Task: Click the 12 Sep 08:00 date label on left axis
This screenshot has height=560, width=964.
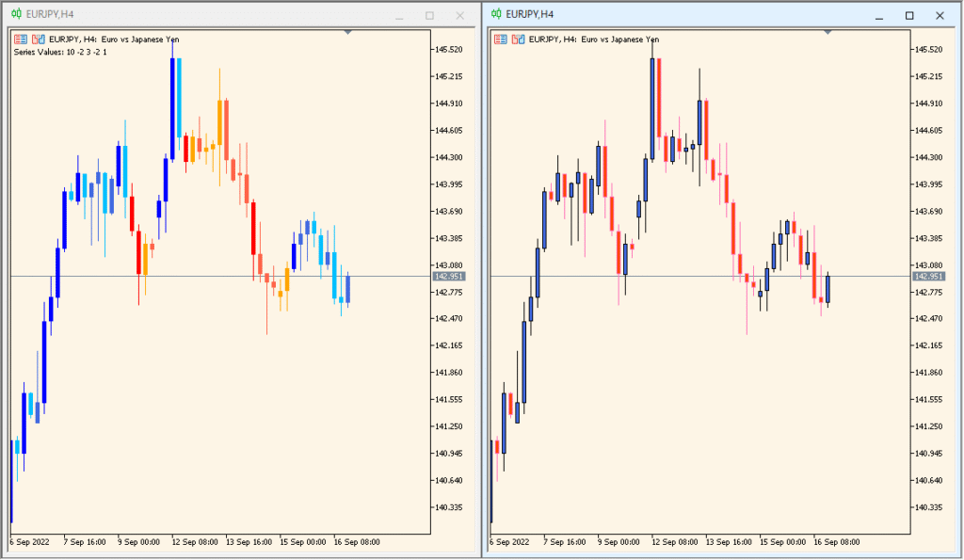Action: point(196,542)
